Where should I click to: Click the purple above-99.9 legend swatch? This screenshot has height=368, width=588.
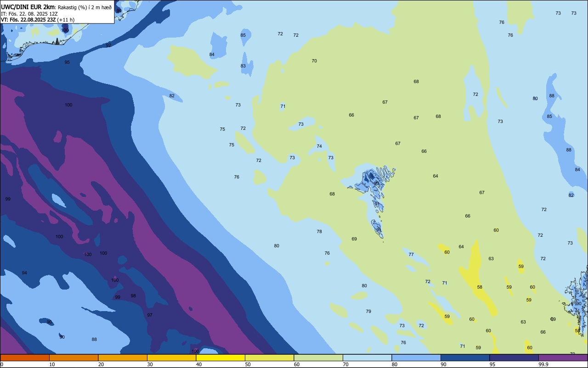coord(563,357)
